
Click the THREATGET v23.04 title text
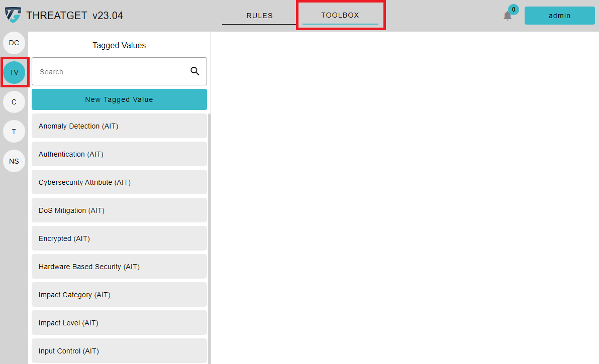(74, 15)
